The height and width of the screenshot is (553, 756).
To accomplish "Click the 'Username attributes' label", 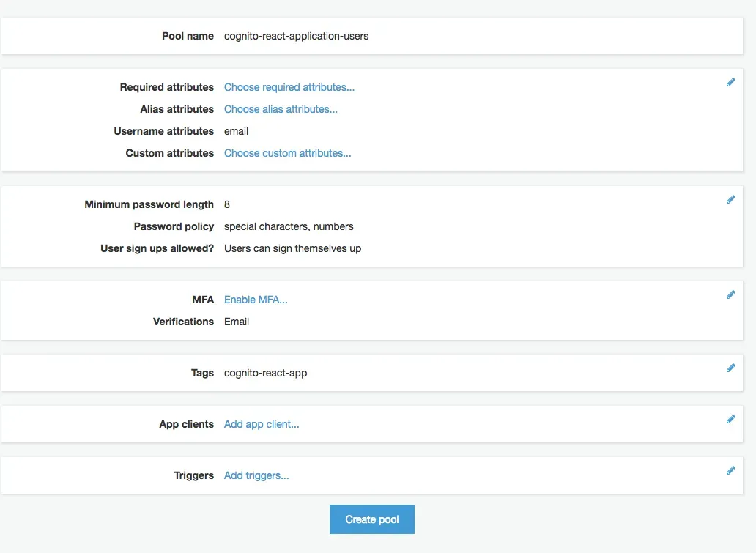I will [163, 131].
